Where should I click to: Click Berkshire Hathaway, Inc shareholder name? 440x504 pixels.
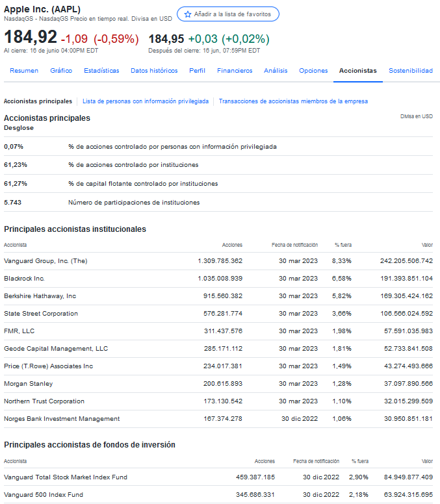click(40, 296)
